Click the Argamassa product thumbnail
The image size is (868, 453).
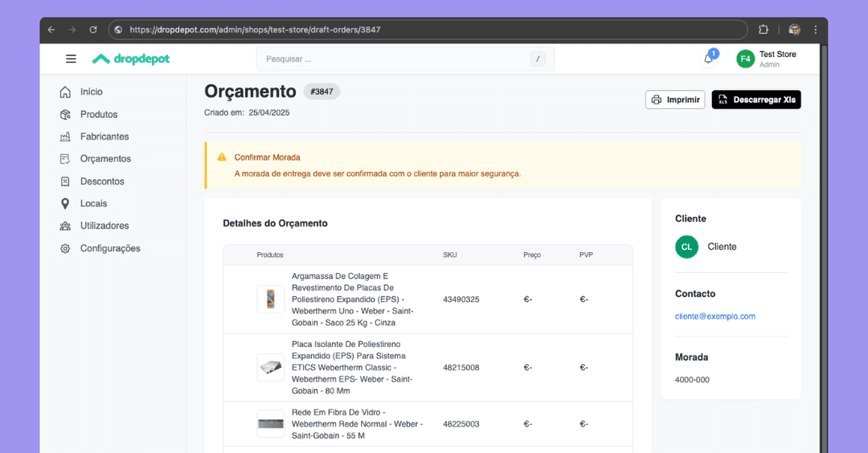(271, 300)
